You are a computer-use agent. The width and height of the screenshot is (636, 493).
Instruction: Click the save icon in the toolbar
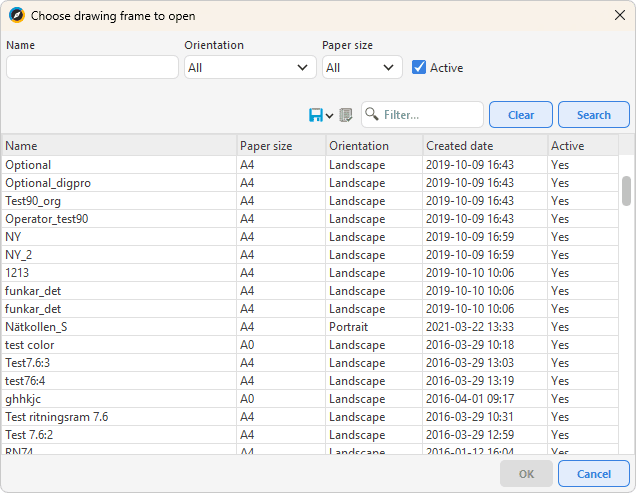(316, 115)
